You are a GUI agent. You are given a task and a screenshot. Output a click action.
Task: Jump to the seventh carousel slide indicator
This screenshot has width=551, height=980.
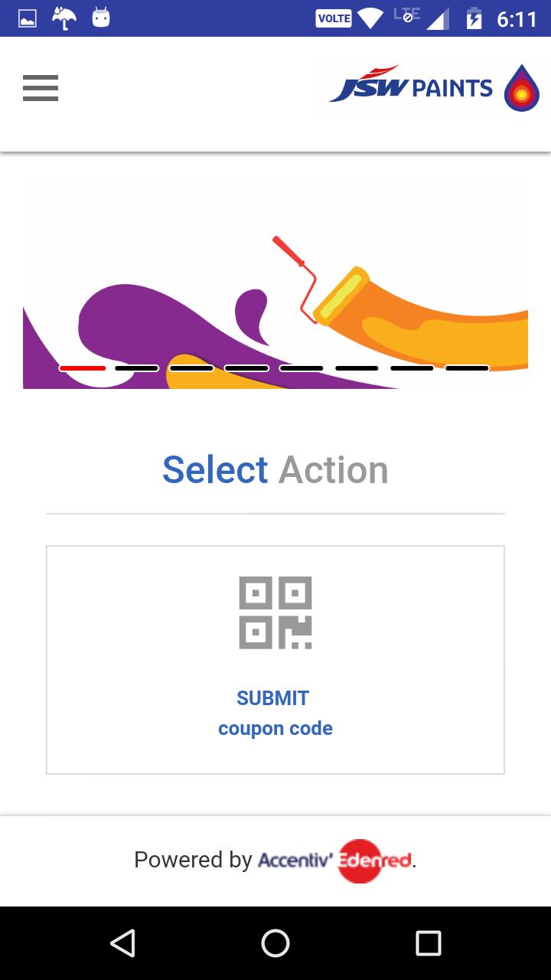click(x=412, y=368)
